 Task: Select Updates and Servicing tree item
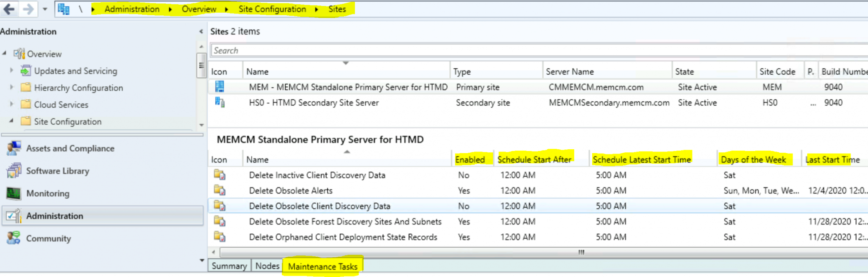point(75,71)
